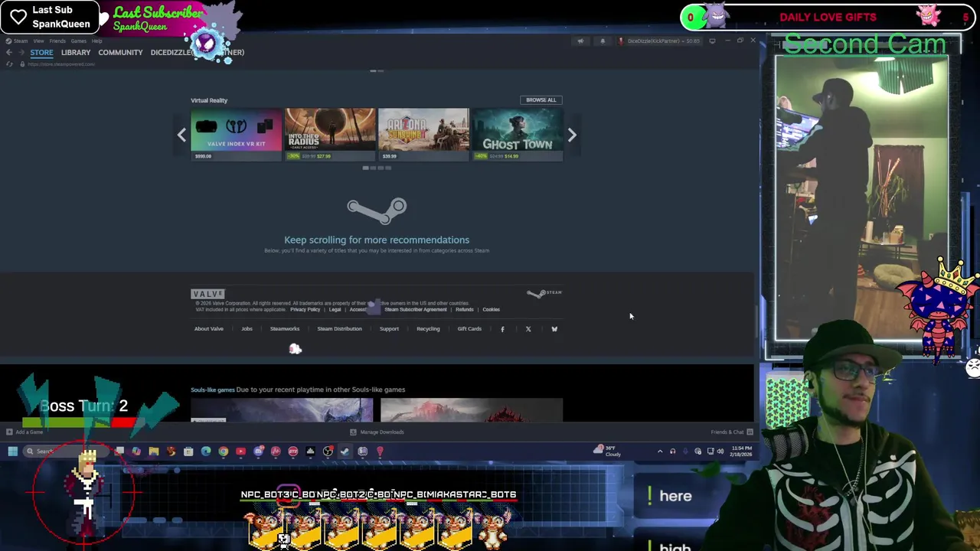Expand the system tray hidden icons chevron
This screenshot has width=980, height=551.
tap(660, 452)
